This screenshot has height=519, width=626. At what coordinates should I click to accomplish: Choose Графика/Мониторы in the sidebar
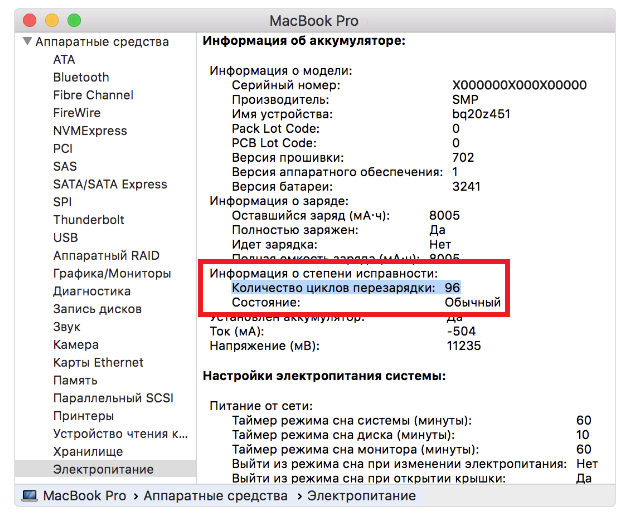coord(112,273)
